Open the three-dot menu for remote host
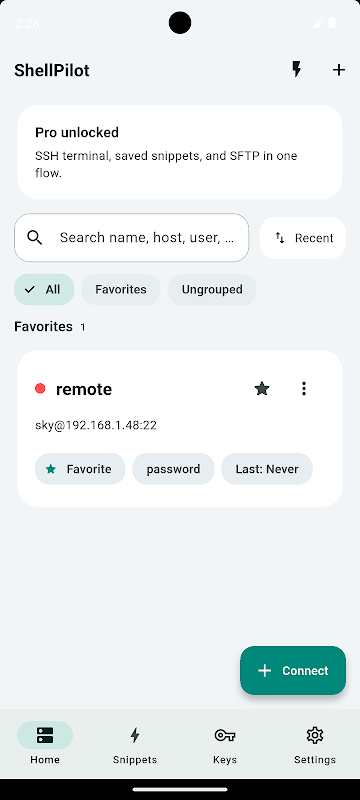The height and width of the screenshot is (800, 360). coord(304,389)
